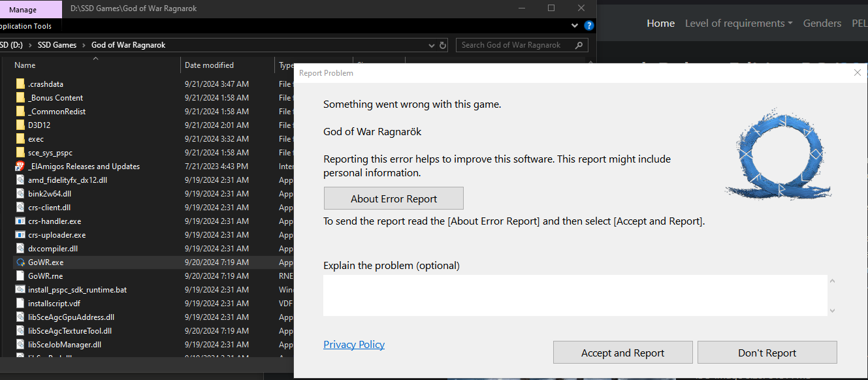868x380 pixels.
Task: Click the text box scrollbar down arrow
Action: coord(832,310)
